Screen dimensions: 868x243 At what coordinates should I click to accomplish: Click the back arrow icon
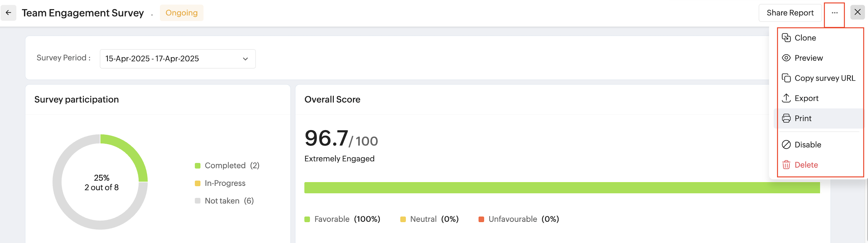point(8,13)
